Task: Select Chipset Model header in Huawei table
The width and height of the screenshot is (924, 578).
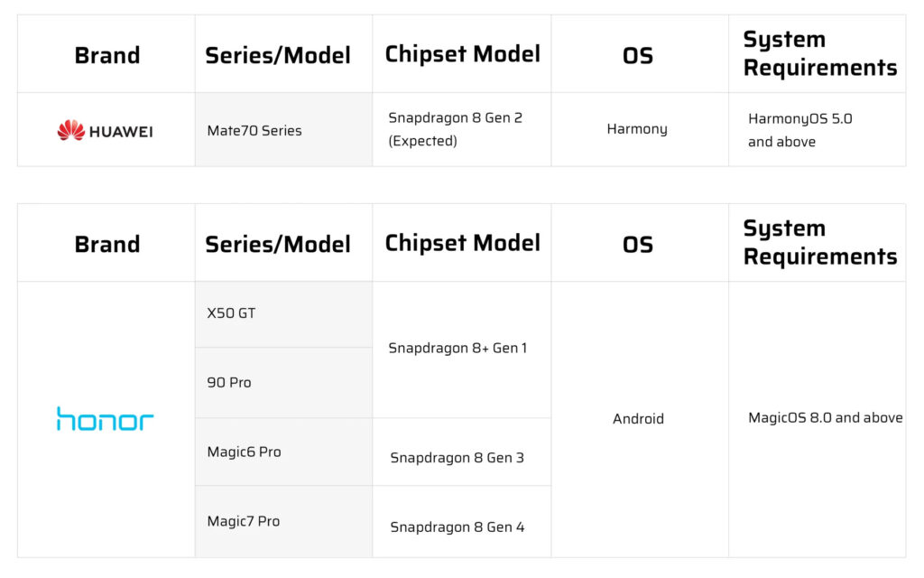Action: click(462, 54)
